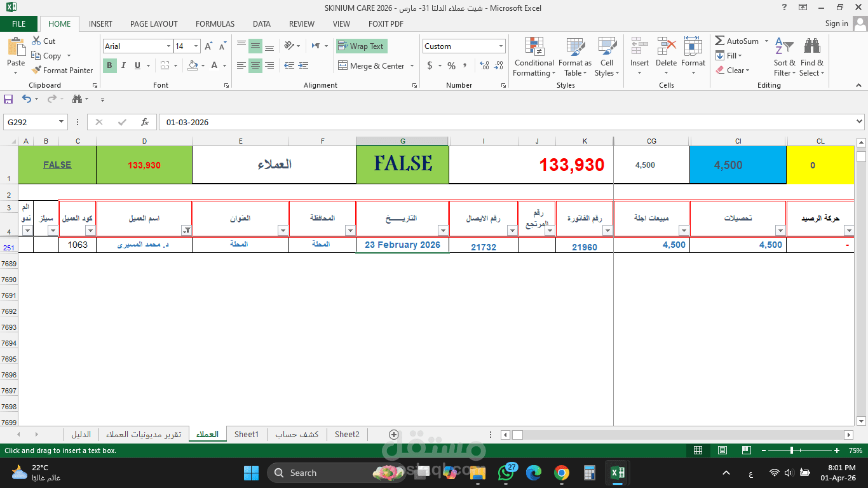Toggle Italic formatting

coord(123,65)
